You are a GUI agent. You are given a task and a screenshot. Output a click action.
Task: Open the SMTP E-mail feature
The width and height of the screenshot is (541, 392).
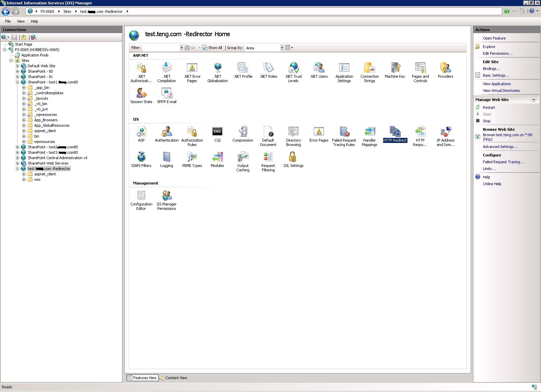[167, 95]
